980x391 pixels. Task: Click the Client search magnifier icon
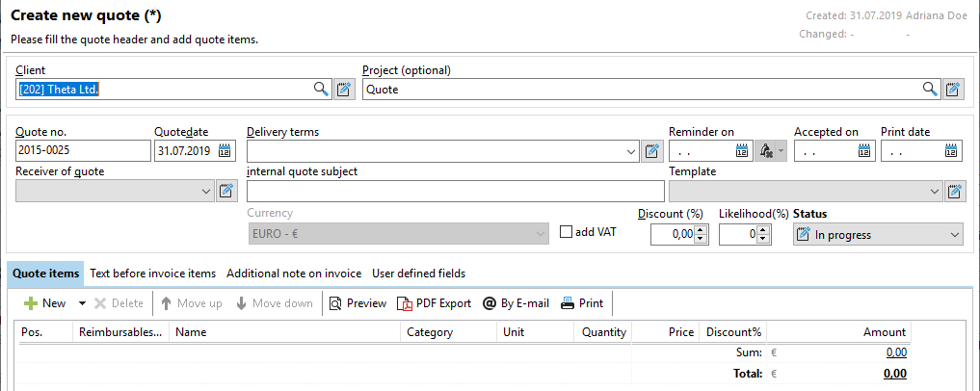pyautogui.click(x=321, y=90)
